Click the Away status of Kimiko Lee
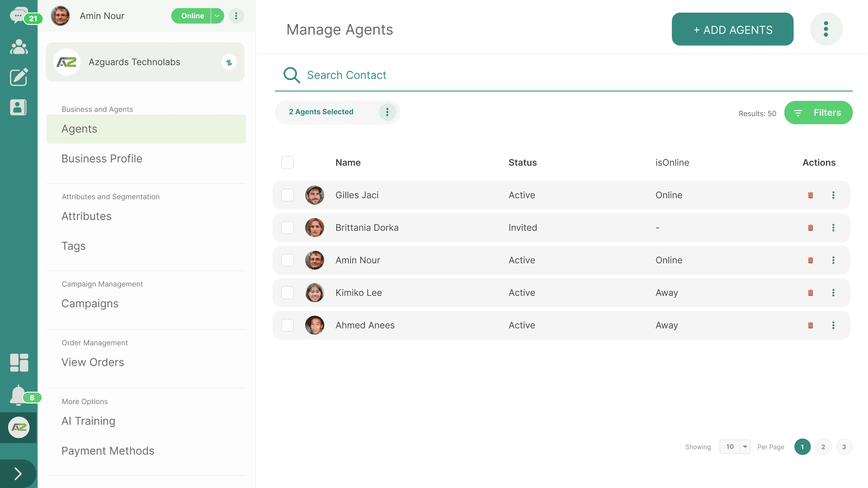The image size is (868, 488). tap(667, 293)
